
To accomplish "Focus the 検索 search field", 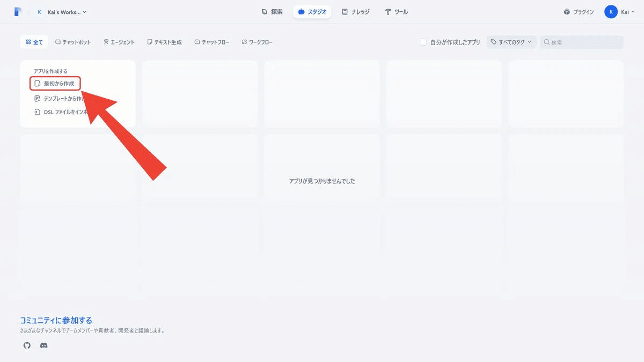I will pyautogui.click(x=582, y=42).
